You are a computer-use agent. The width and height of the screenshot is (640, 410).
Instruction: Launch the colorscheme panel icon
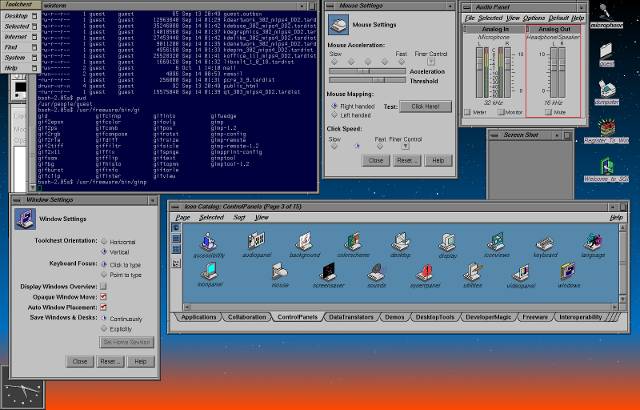(x=352, y=241)
